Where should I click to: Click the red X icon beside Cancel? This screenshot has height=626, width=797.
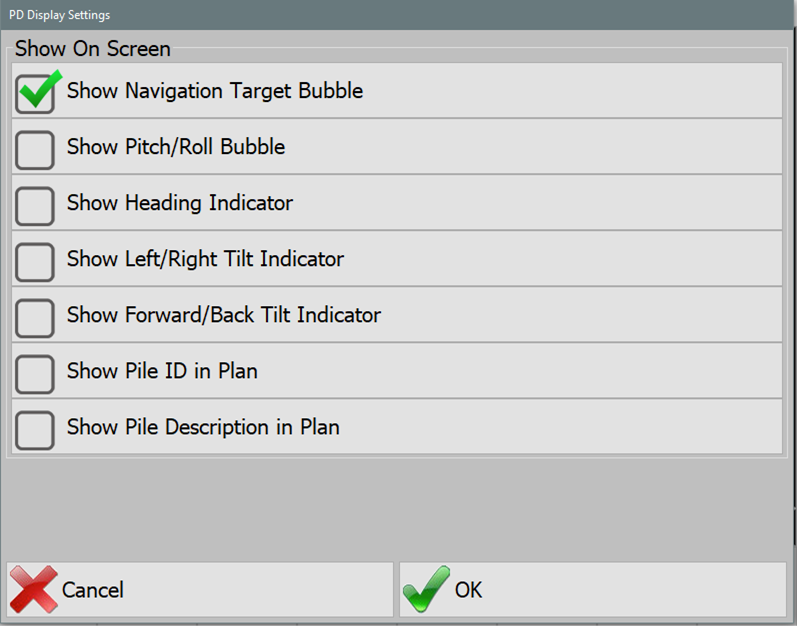tap(34, 588)
